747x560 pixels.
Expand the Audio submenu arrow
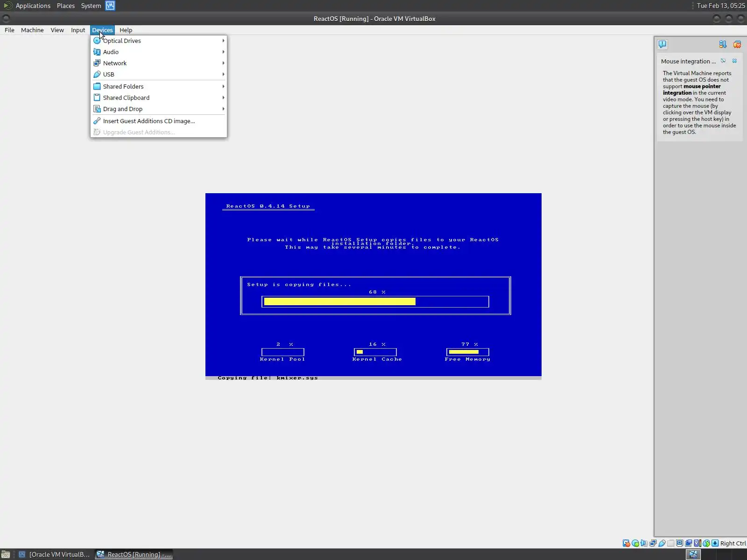point(223,52)
